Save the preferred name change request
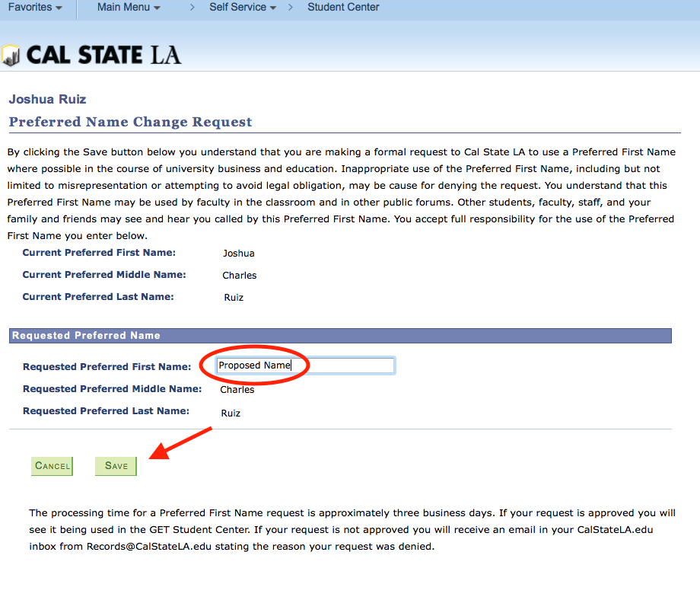This screenshot has height=600, width=700. [x=116, y=465]
